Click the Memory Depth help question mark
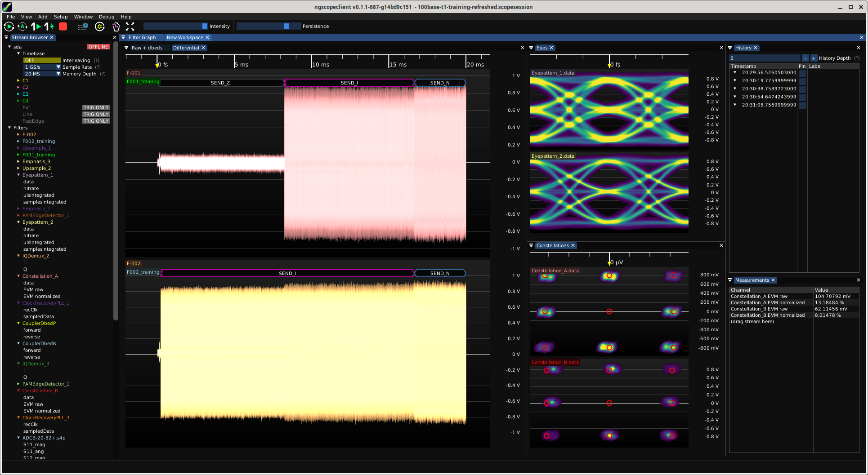The image size is (868, 475). [103, 74]
